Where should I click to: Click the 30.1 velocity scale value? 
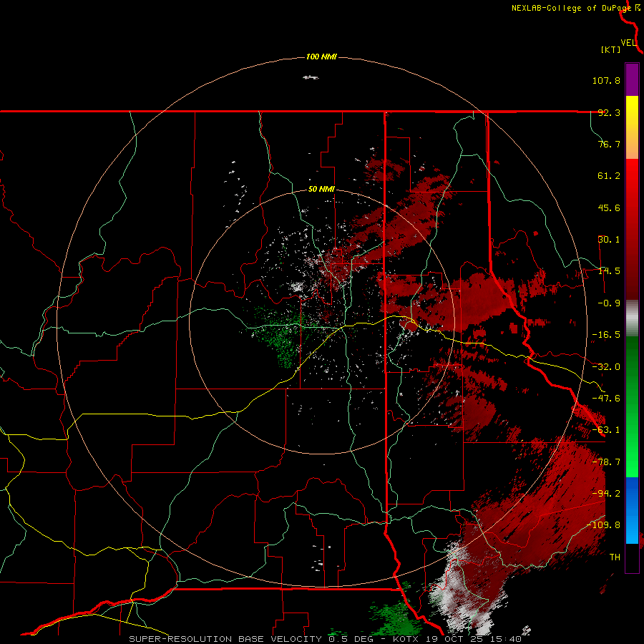tap(609, 240)
